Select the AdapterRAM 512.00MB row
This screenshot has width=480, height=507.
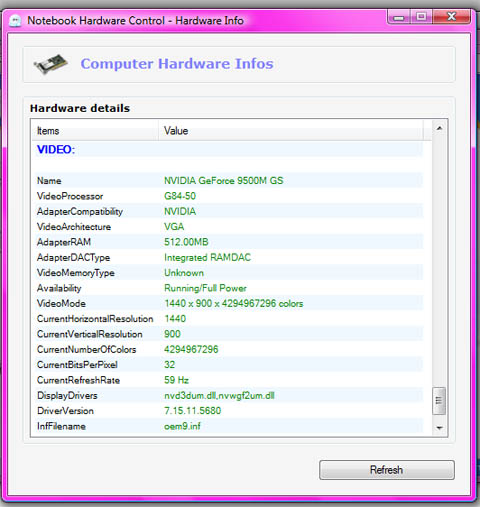click(229, 242)
